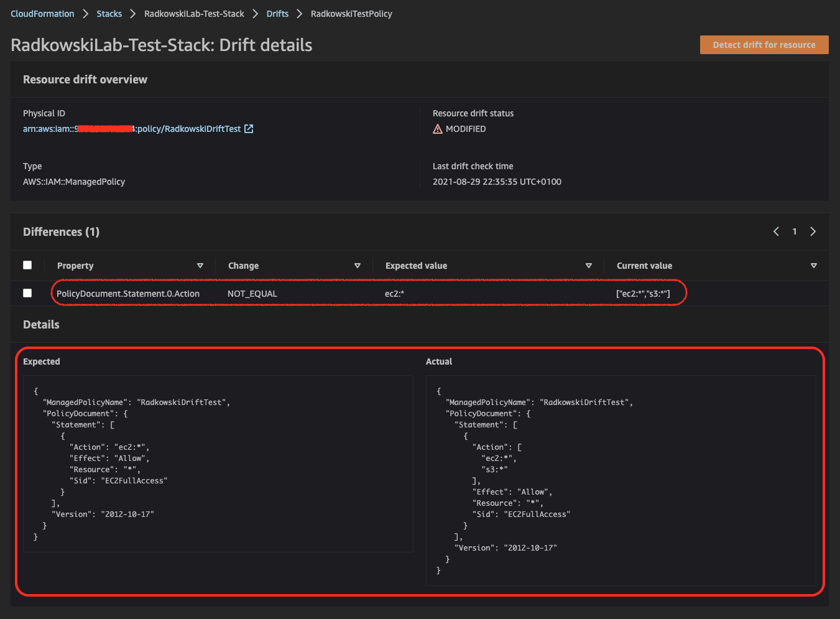Viewport: 840px width, 619px height.
Task: Select current value cell ["ec2:*","s3:*"]
Action: pos(643,294)
